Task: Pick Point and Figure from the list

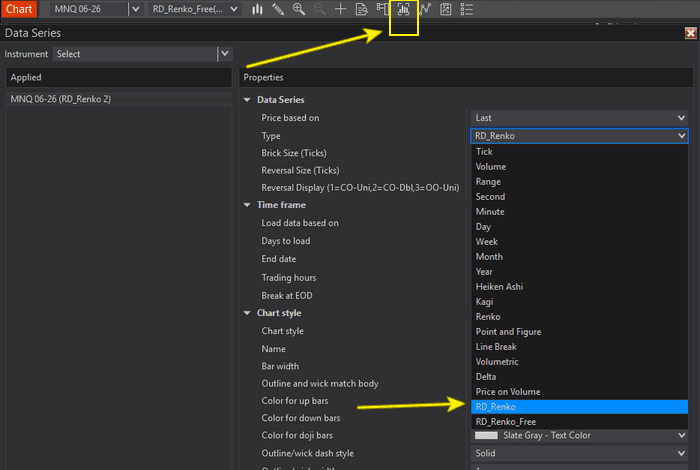Action: click(x=579, y=332)
